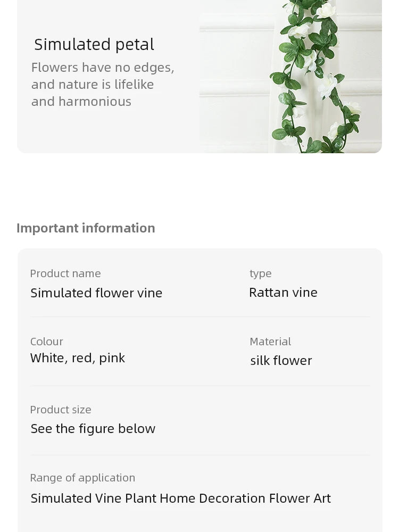Image resolution: width=399 pixels, height=532 pixels.
Task: Click the "Product size" field label
Action: click(x=61, y=410)
